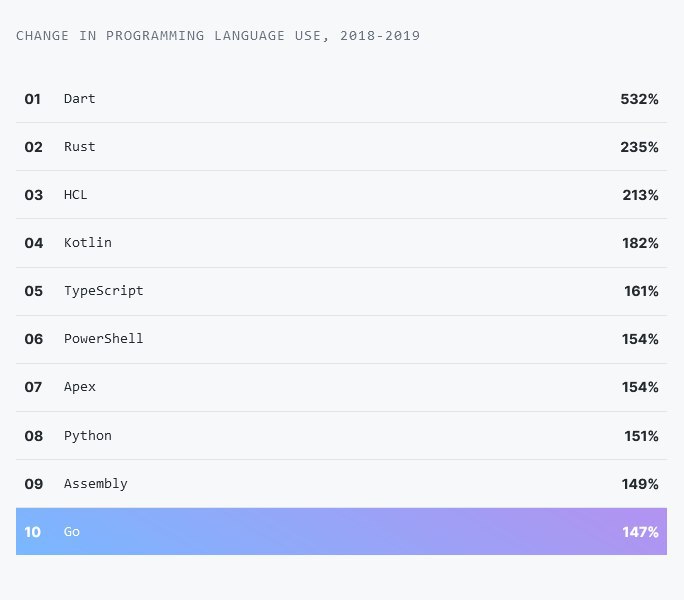Click the 182% value for Kotlin
The height and width of the screenshot is (600, 684).
(639, 243)
